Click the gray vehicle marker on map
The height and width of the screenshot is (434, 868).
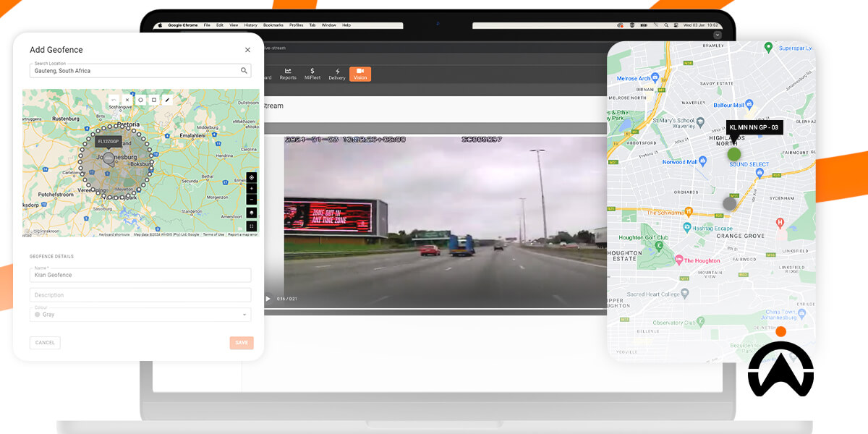(x=730, y=204)
